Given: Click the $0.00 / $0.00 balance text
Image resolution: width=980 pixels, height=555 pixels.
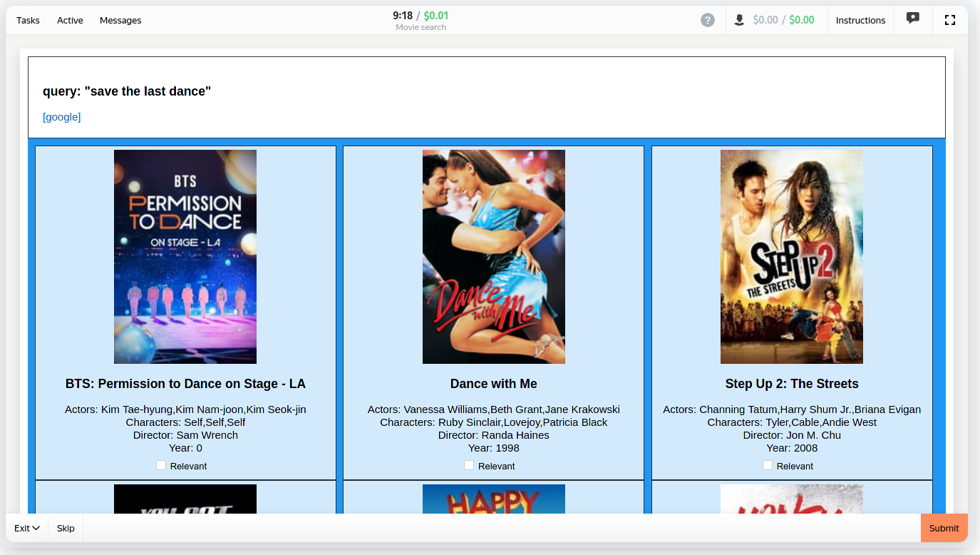Looking at the screenshot, I should click(x=783, y=20).
